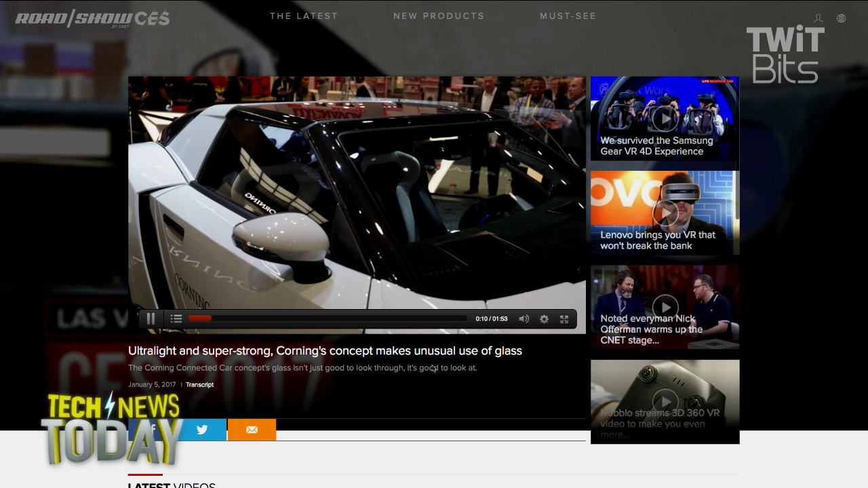The width and height of the screenshot is (868, 488).
Task: Enter fullscreen mode on the video player
Action: (564, 319)
